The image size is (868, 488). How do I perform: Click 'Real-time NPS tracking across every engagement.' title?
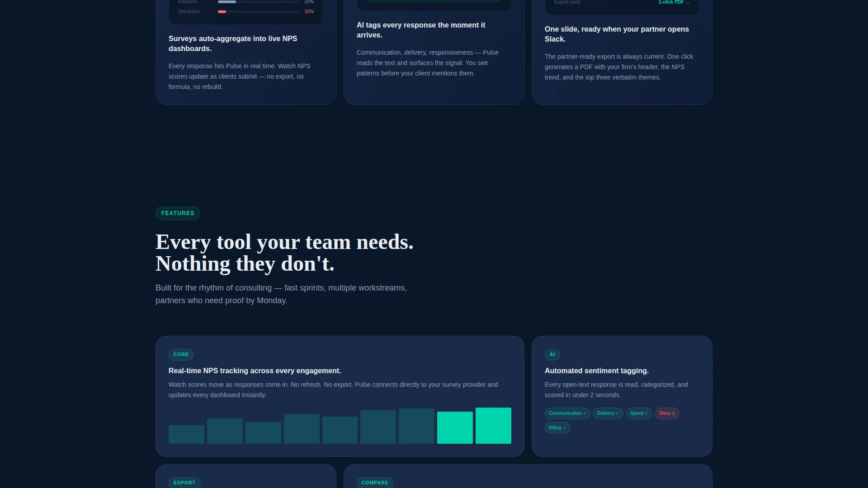[x=255, y=371]
